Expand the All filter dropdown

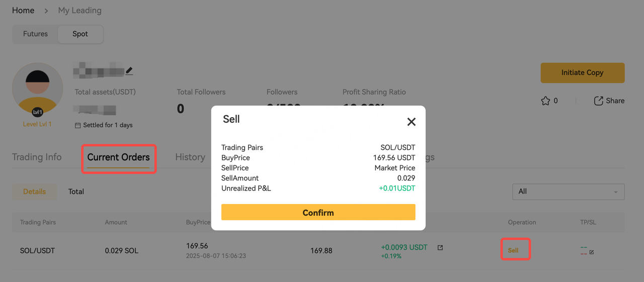[568, 192]
